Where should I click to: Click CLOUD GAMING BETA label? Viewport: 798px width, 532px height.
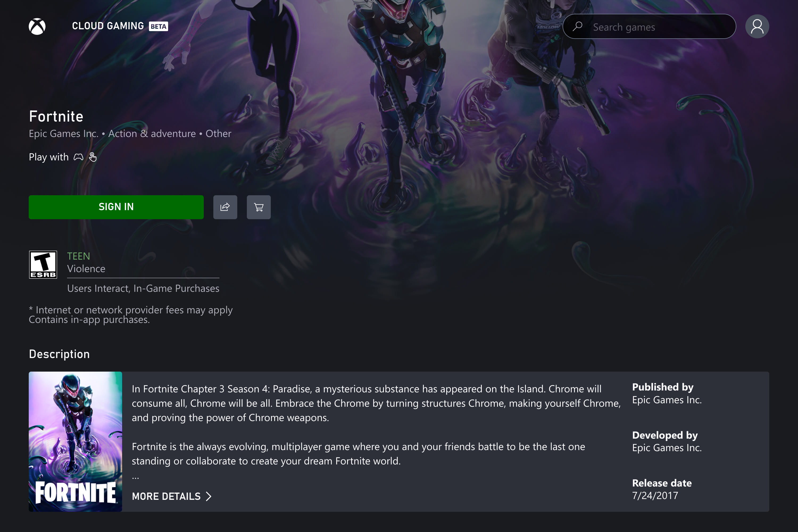coord(119,26)
